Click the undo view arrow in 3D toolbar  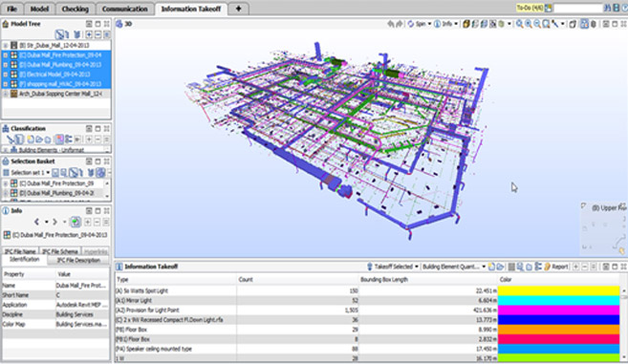[391, 24]
